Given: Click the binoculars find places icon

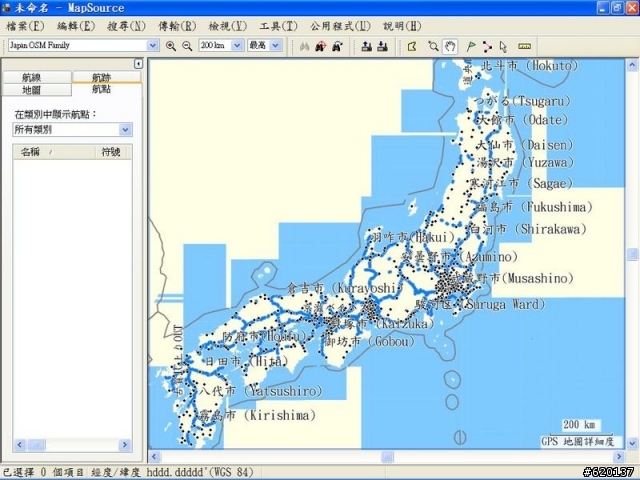Looking at the screenshot, I should coord(305,46).
